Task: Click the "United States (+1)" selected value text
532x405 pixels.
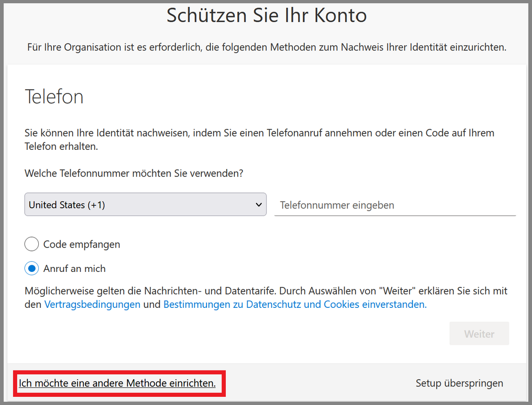Action: click(67, 205)
